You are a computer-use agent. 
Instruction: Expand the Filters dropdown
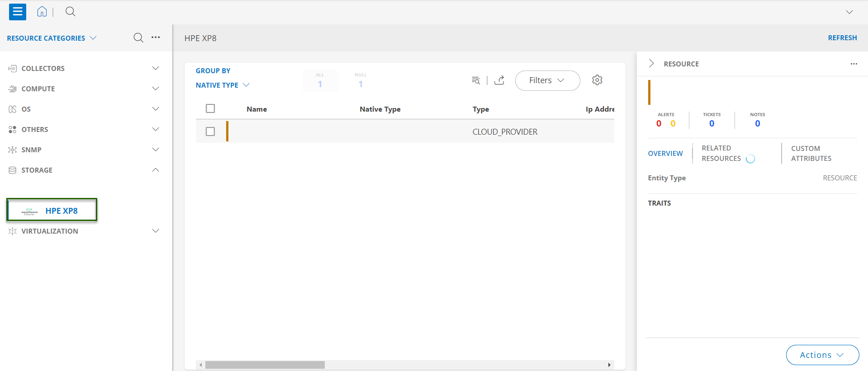pyautogui.click(x=547, y=80)
